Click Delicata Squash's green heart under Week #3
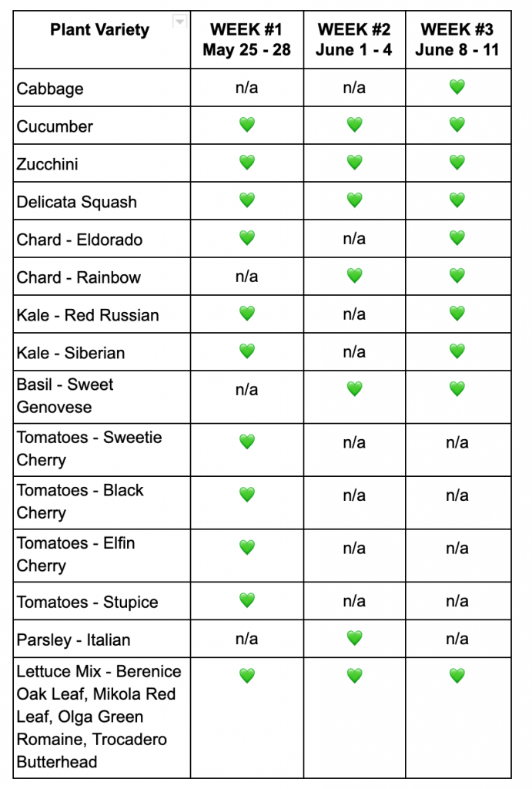Viewport: 532px width, 789px height. point(457,200)
